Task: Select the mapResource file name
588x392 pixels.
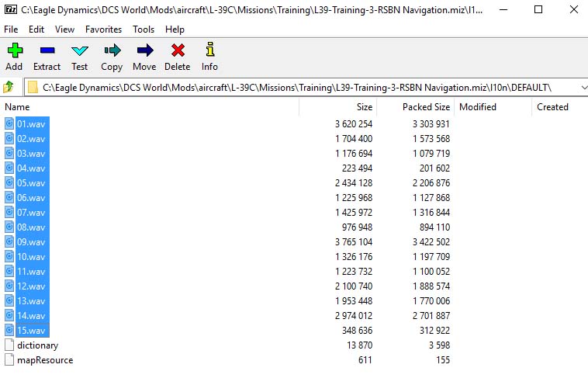Action: point(45,360)
